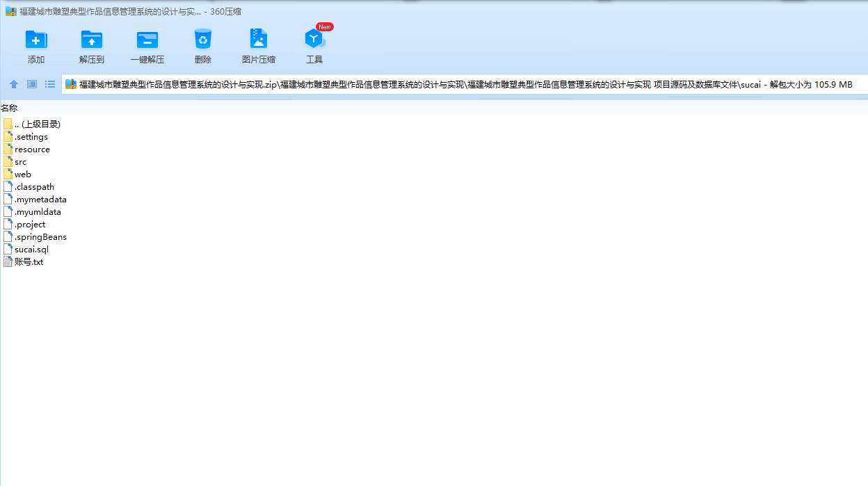Click the 360压缩 title bar app icon
This screenshot has height=486, width=868.
tap(10, 11)
